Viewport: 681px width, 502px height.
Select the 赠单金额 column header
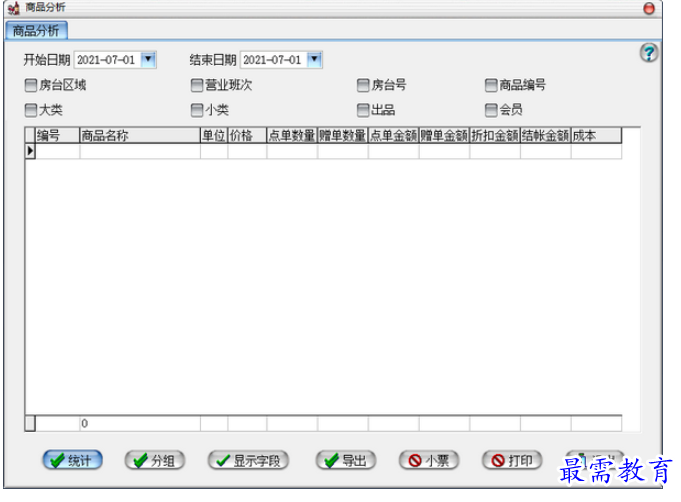pyautogui.click(x=444, y=135)
